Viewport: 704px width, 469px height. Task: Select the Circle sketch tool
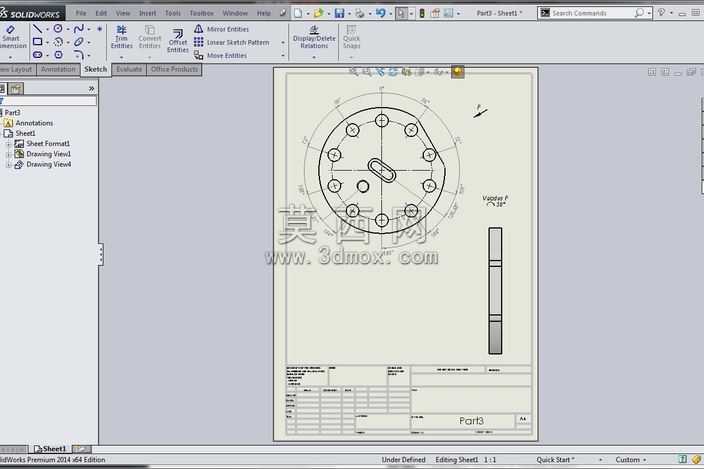[58, 29]
